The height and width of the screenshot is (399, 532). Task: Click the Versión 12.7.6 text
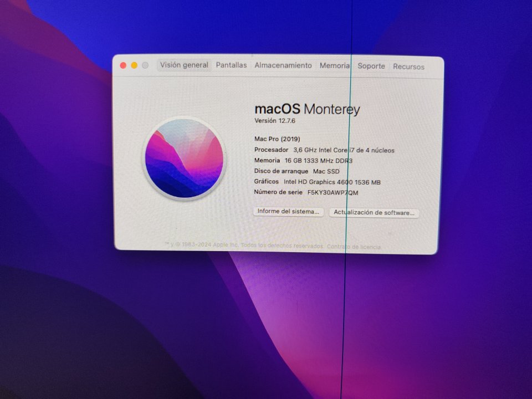[275, 121]
